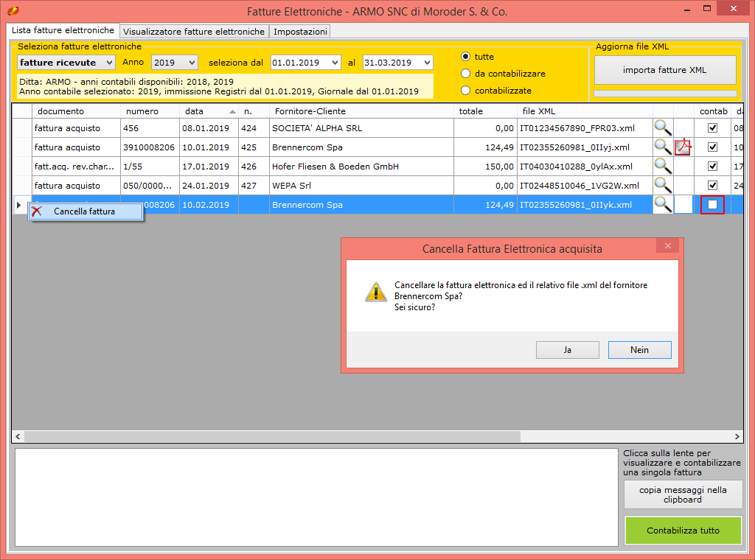Click magnifier icon in WEPA Srl row
The height and width of the screenshot is (560, 755).
(663, 186)
